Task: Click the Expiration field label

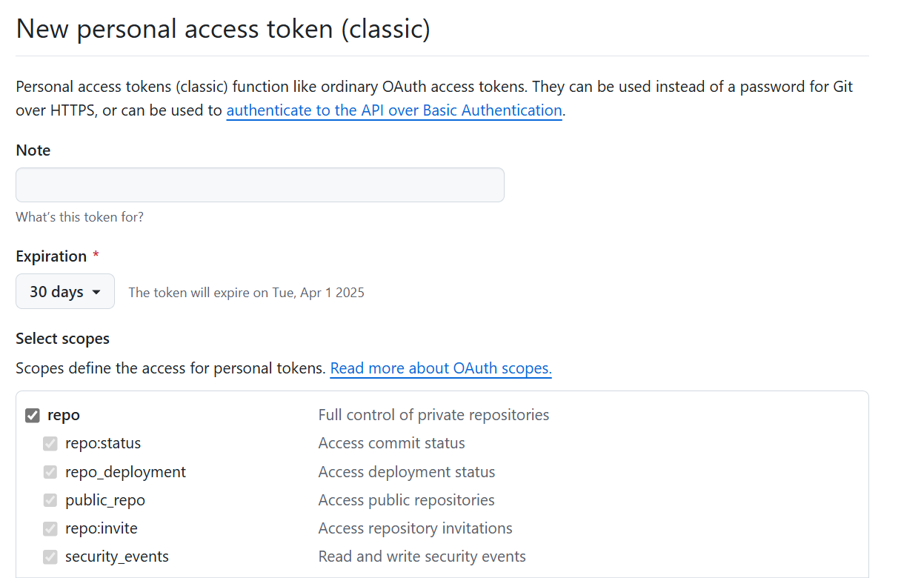Action: pyautogui.click(x=51, y=256)
